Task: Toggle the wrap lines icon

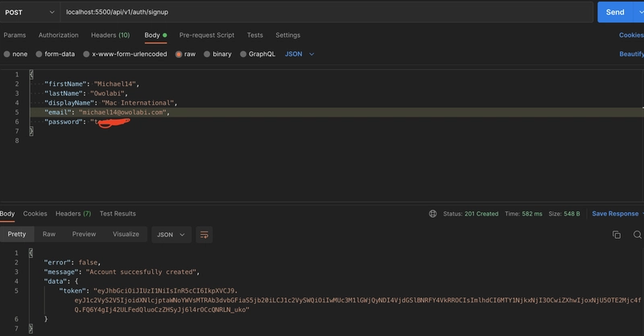Action: click(204, 235)
